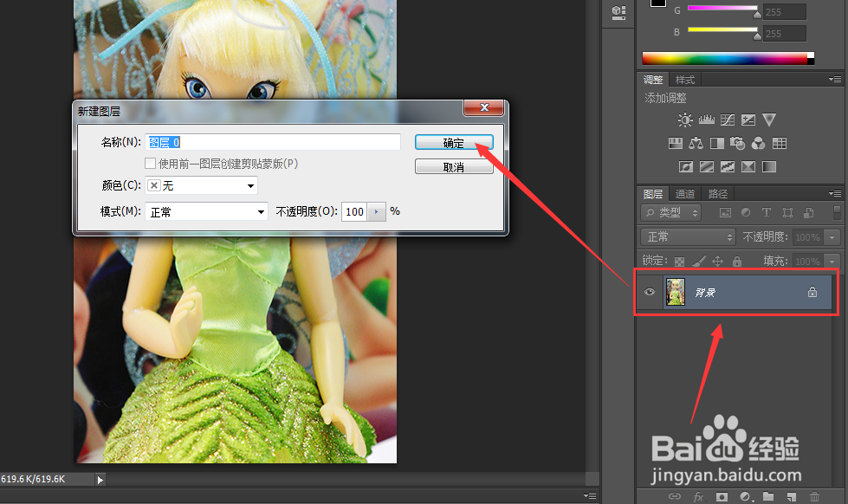Image resolution: width=848 pixels, height=504 pixels.
Task: Click the lock transparent pixels icon
Action: (x=678, y=261)
